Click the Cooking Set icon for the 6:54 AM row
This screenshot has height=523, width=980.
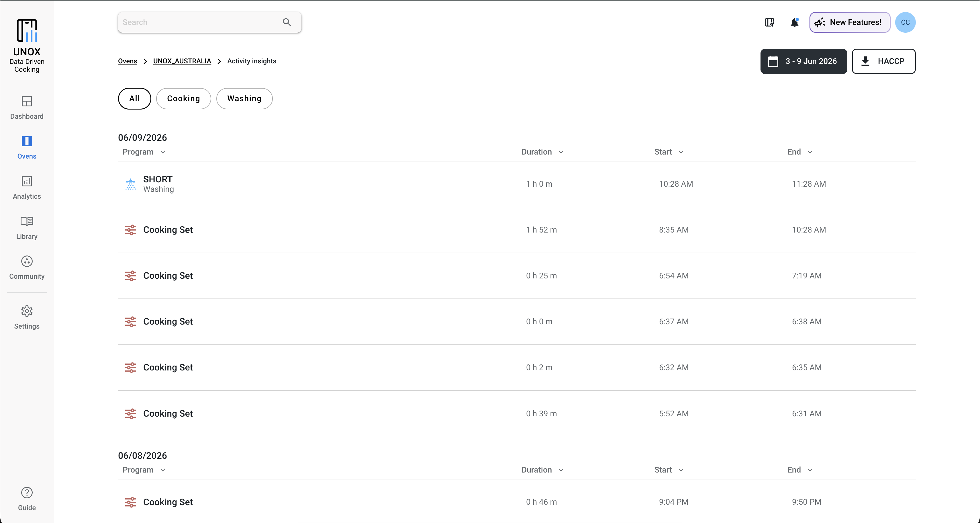130,276
